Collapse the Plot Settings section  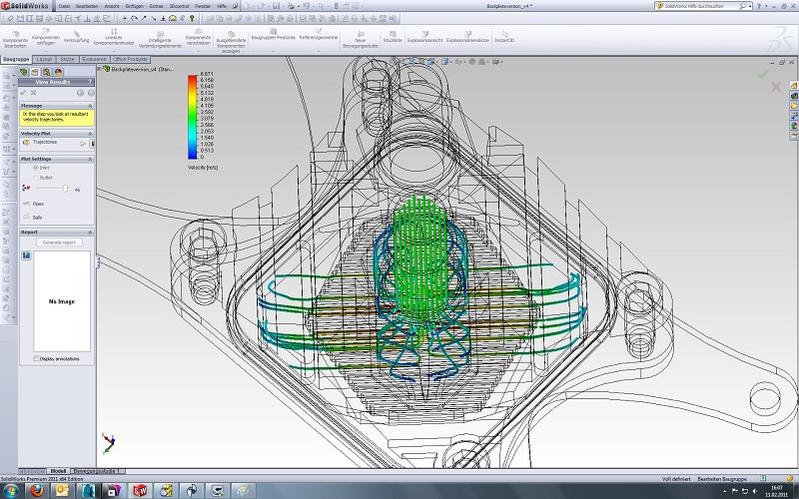pyautogui.click(x=90, y=159)
